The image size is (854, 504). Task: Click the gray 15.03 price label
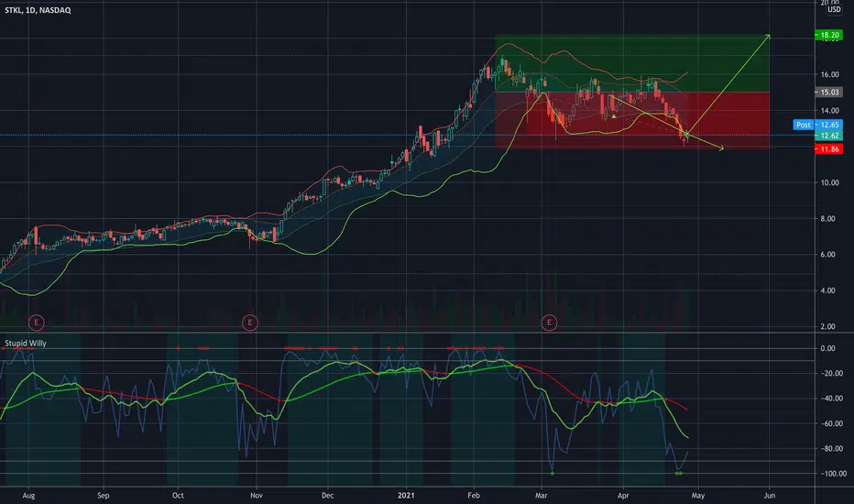tap(828, 92)
